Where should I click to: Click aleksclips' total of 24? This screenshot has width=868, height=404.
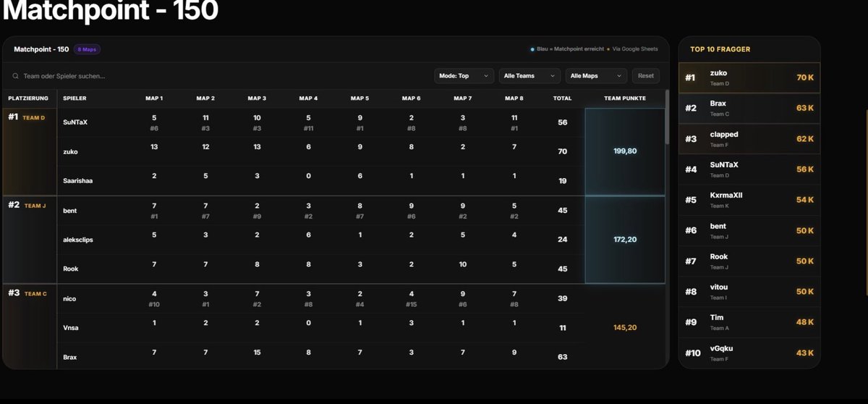tap(563, 240)
